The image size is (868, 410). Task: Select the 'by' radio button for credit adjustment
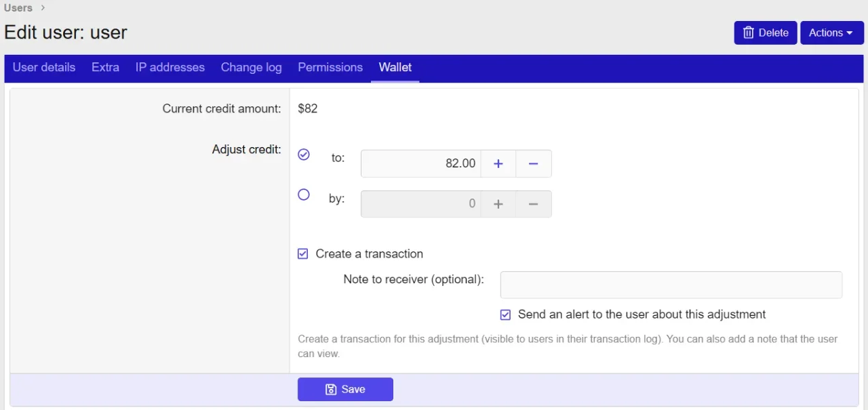[x=303, y=194]
